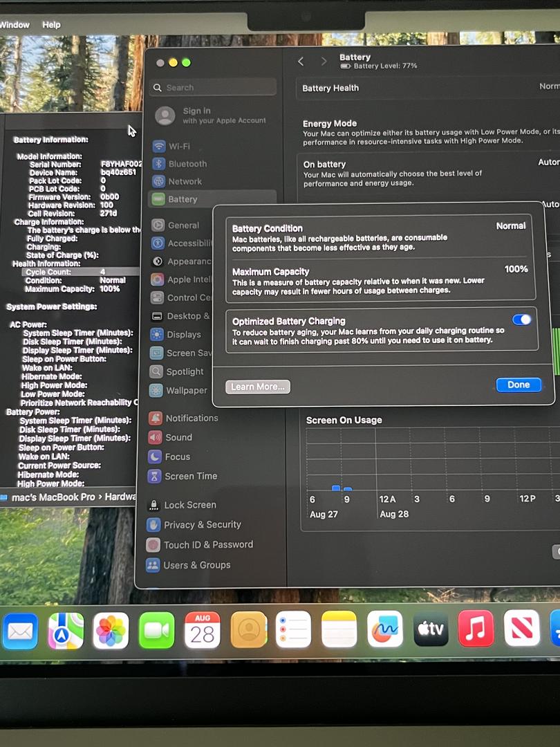The width and height of the screenshot is (560, 747).
Task: Click Done in battery health dialog
Action: (x=519, y=385)
